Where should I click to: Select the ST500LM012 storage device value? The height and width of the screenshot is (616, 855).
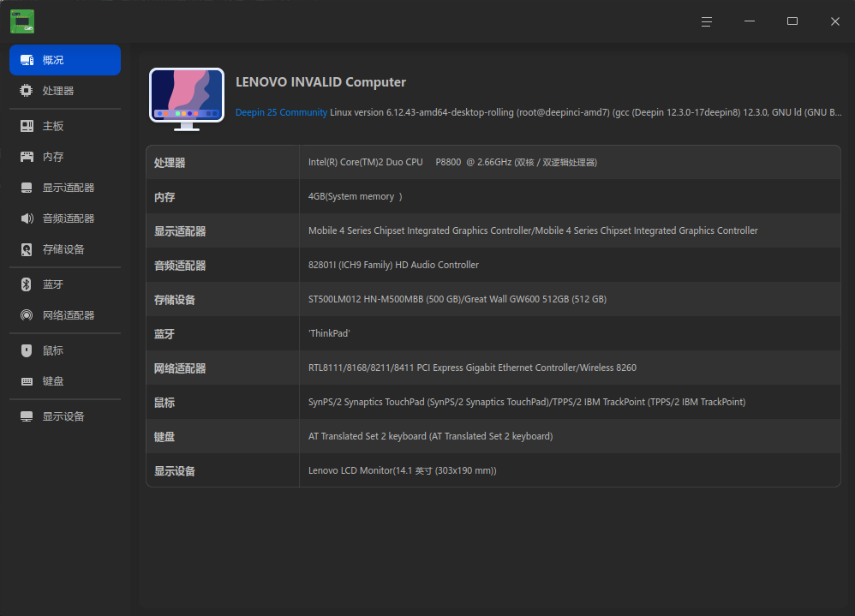click(457, 299)
